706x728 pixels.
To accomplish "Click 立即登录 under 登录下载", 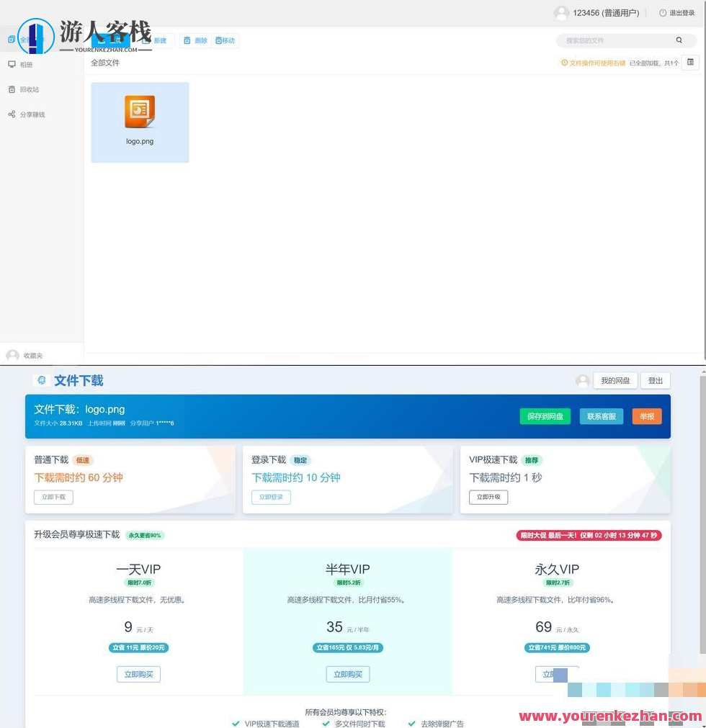I will [271, 497].
